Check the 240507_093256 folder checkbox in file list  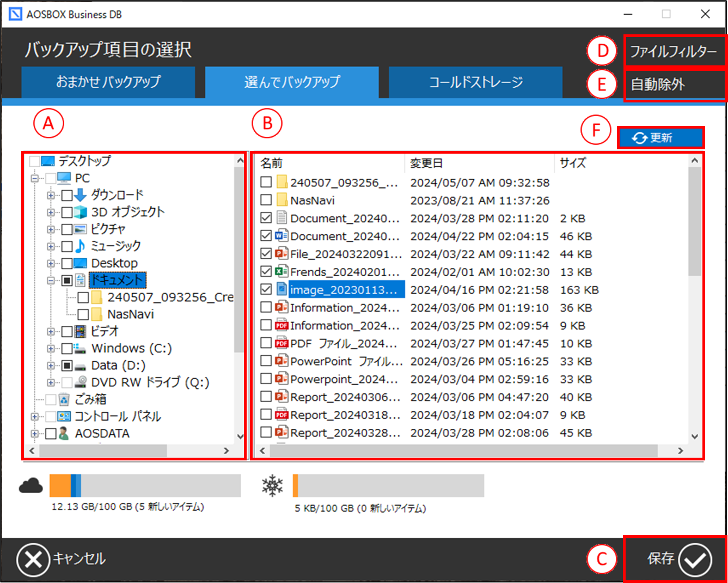pos(266,182)
